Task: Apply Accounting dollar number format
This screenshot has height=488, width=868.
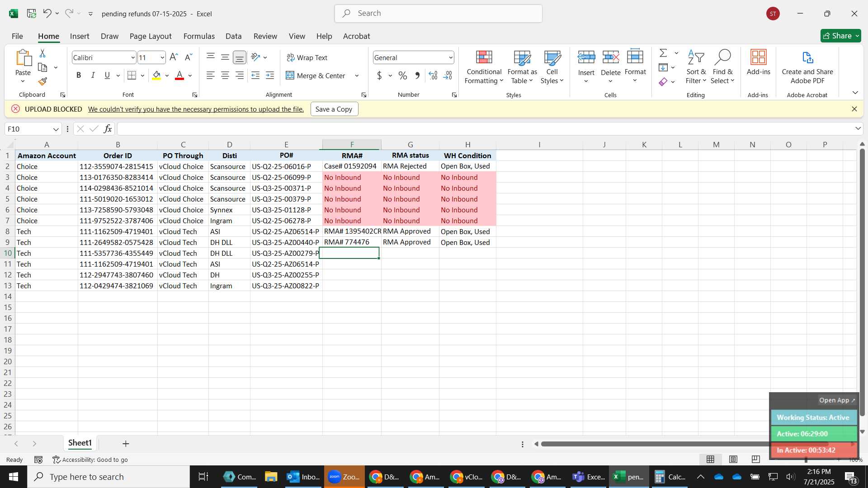Action: pyautogui.click(x=379, y=75)
